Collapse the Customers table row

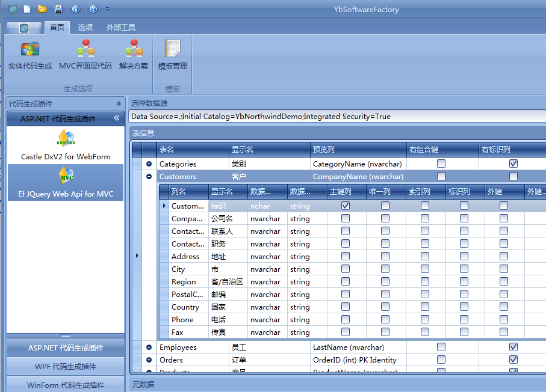[x=149, y=176]
